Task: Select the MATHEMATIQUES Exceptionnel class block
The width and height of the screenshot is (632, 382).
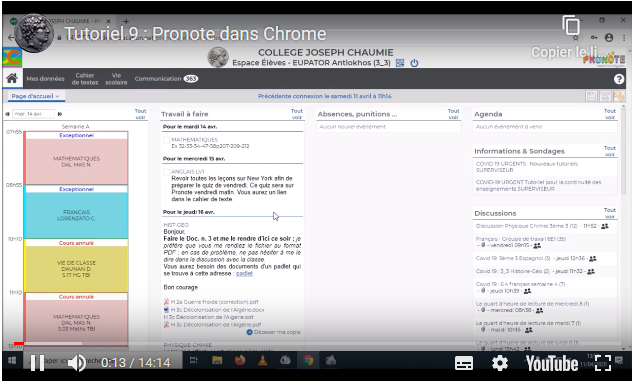Action: [x=76, y=158]
